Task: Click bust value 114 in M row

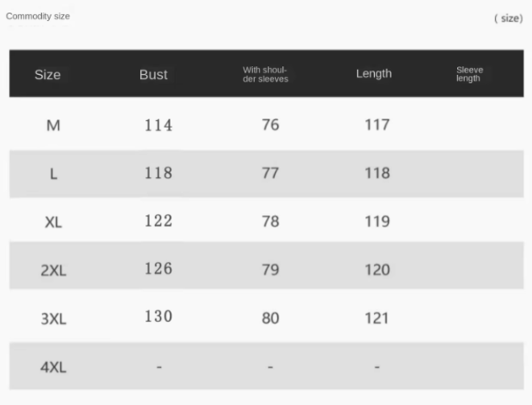Action: 159,125
